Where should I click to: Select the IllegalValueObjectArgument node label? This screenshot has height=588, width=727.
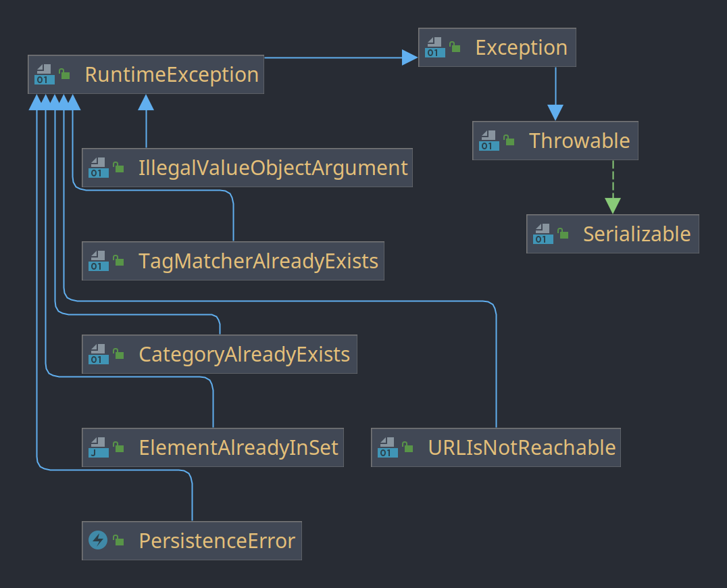point(273,168)
